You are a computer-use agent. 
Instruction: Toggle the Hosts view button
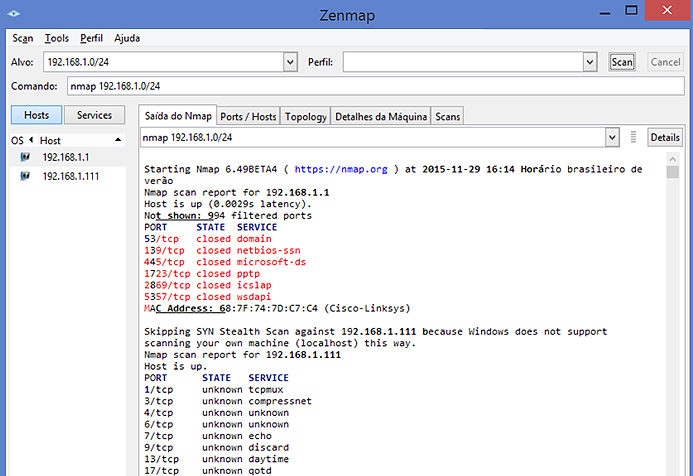(x=36, y=115)
